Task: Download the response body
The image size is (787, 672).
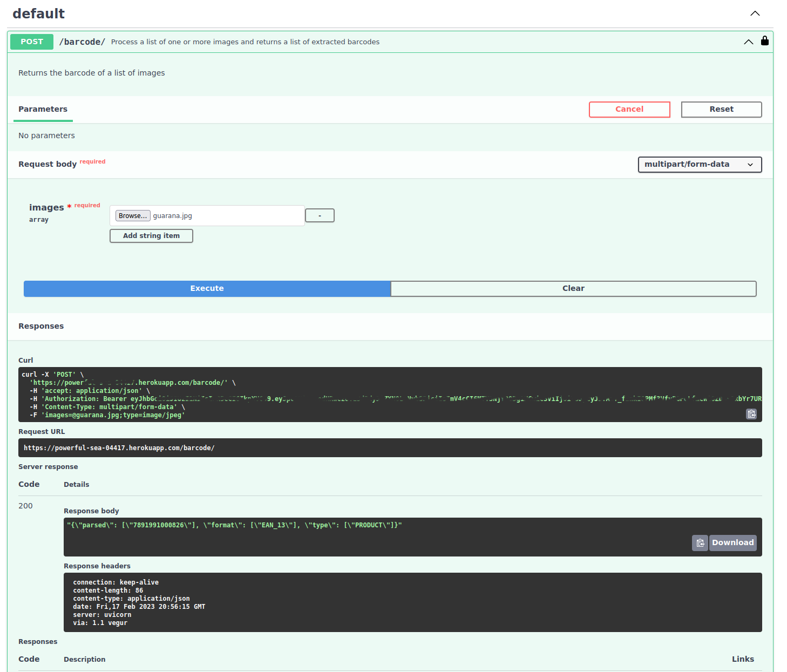Action: [732, 543]
